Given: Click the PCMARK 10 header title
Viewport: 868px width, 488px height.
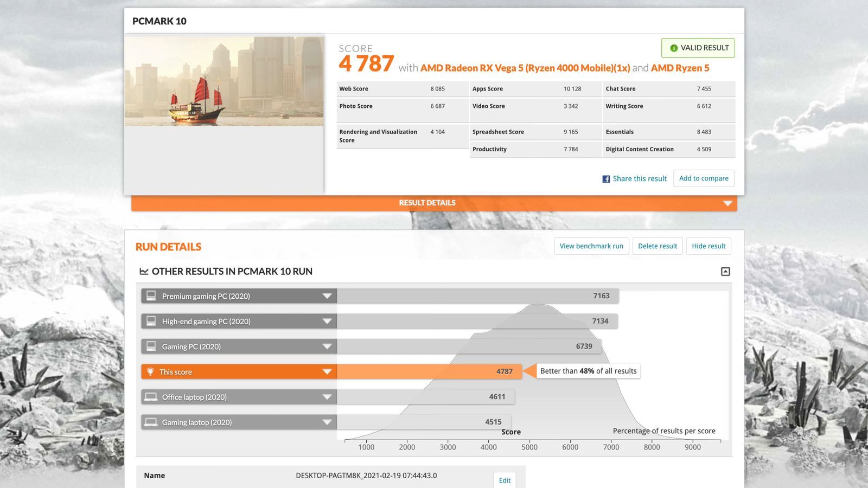Looking at the screenshot, I should (159, 21).
